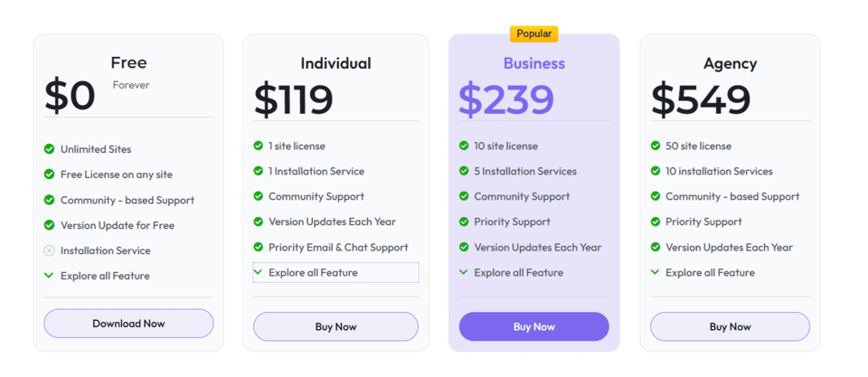Select the Business plan heading

533,63
